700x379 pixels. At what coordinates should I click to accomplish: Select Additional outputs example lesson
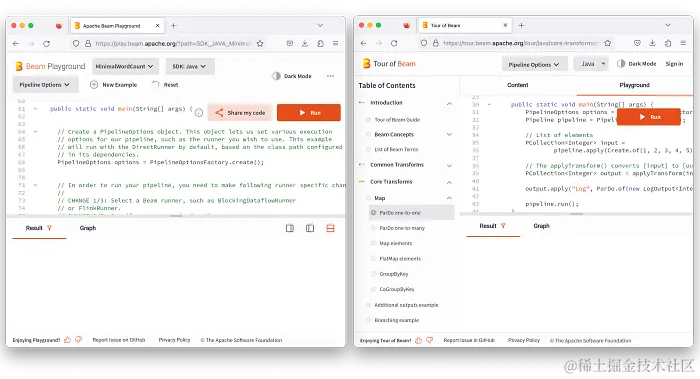(x=406, y=305)
